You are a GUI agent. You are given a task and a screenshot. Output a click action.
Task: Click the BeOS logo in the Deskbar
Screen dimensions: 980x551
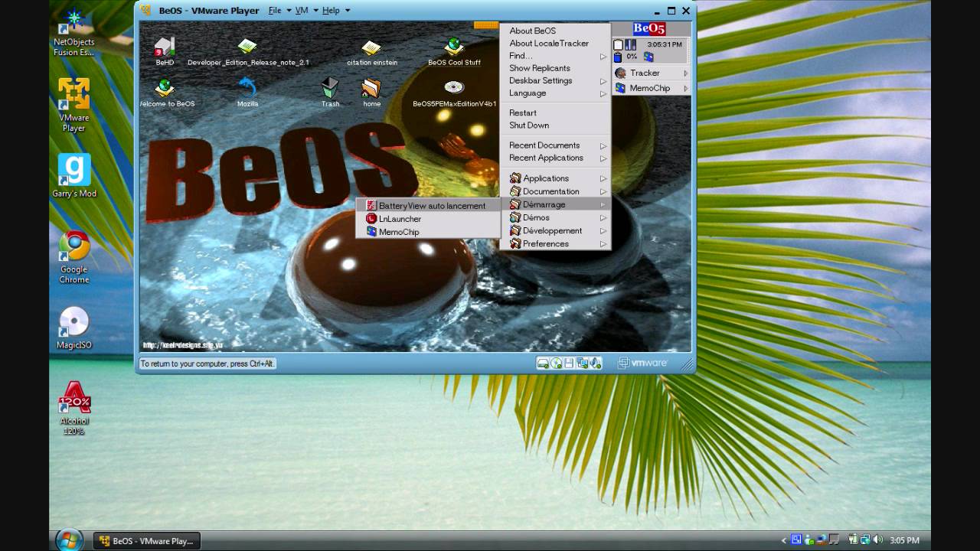click(x=649, y=29)
